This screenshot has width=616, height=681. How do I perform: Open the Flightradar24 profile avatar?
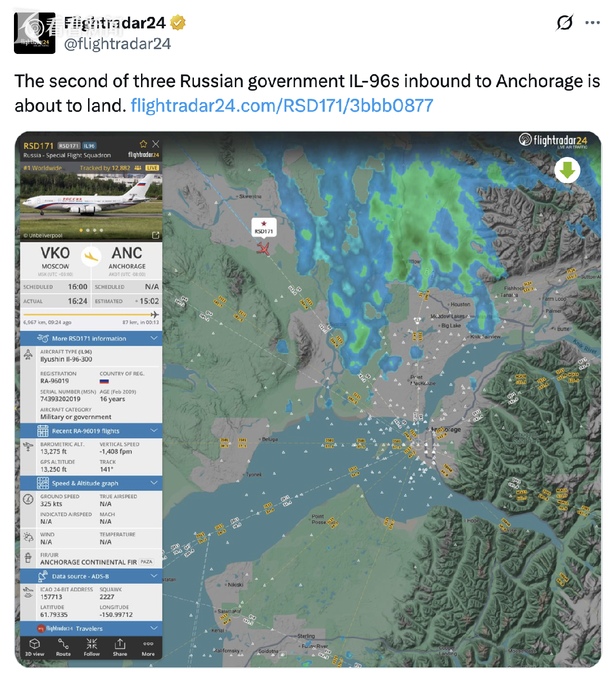(x=35, y=33)
